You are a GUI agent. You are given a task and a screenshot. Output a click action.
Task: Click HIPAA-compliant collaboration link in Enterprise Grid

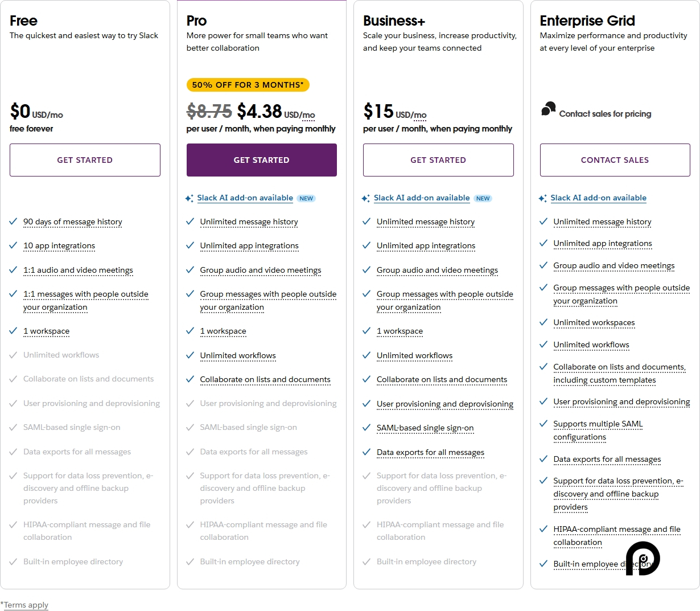click(x=616, y=529)
